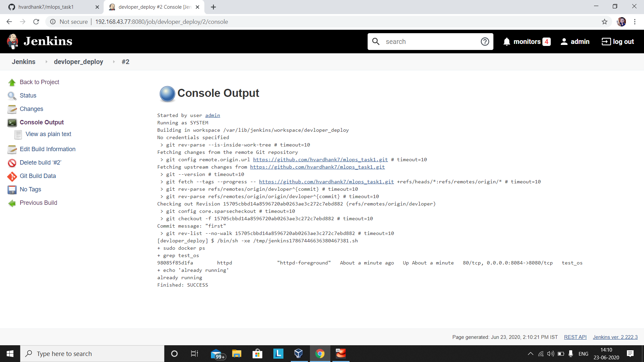Image resolution: width=644 pixels, height=362 pixels.
Task: Open the REST API link
Action: tap(575, 337)
